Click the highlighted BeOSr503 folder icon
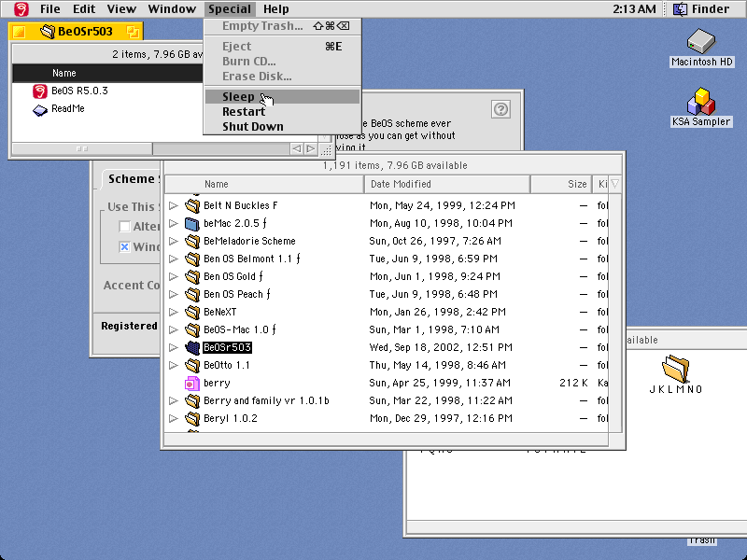 coord(192,347)
